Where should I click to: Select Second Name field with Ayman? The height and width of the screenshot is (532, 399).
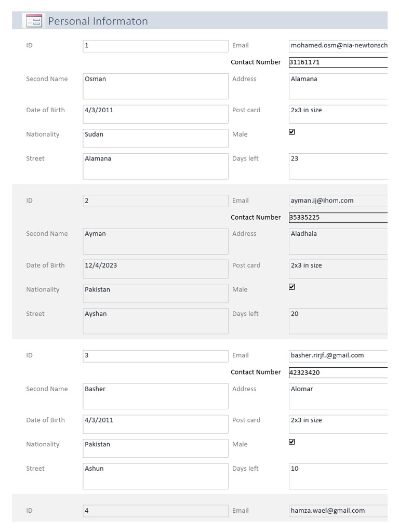coord(155,241)
